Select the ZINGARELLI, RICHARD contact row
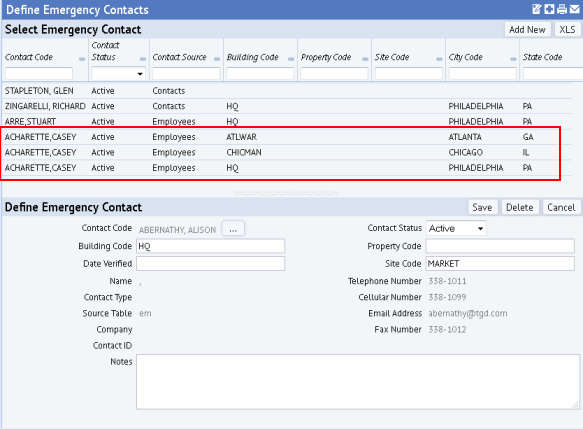The width and height of the screenshot is (583, 429). tap(286, 106)
